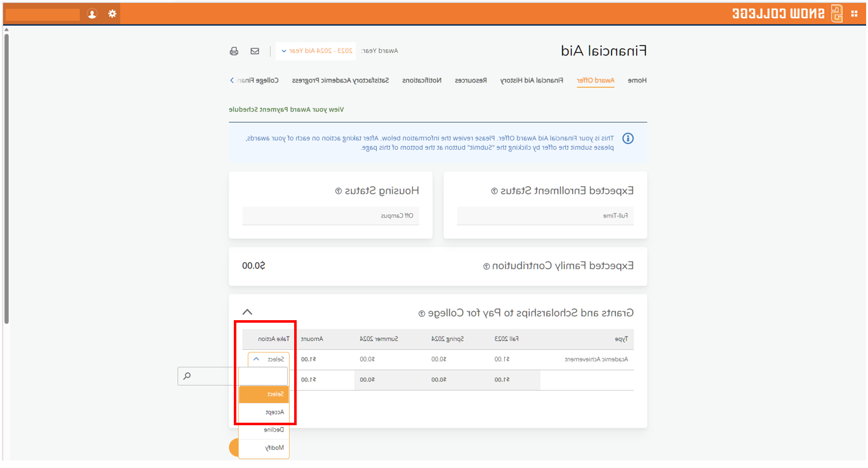868x468 pixels.
Task: Click the email envelope icon
Action: (x=255, y=51)
